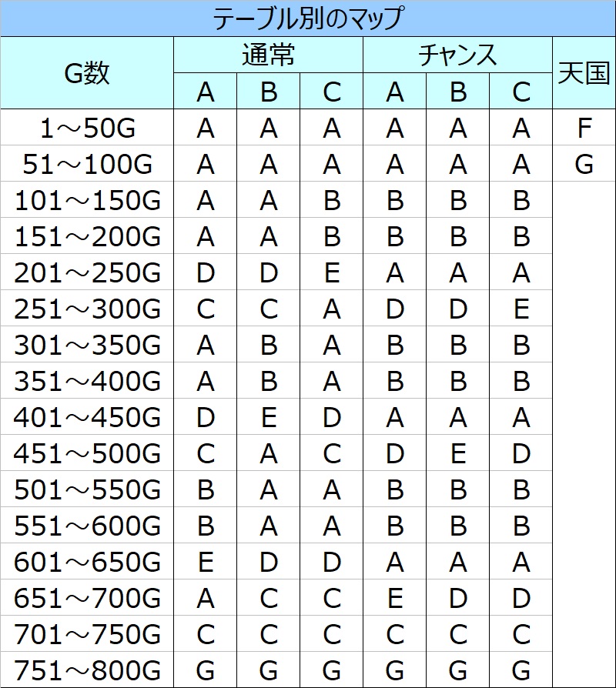Click the テーブル別のマップ title header

tap(308, 18)
